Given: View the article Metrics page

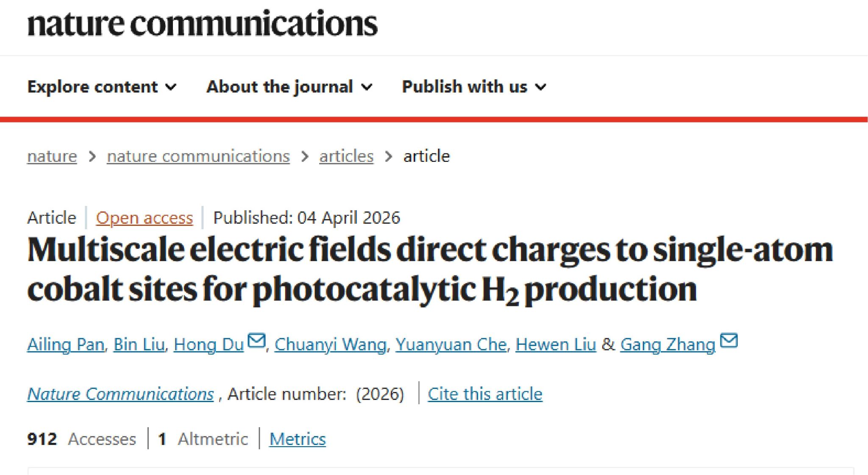Looking at the screenshot, I should (x=298, y=439).
